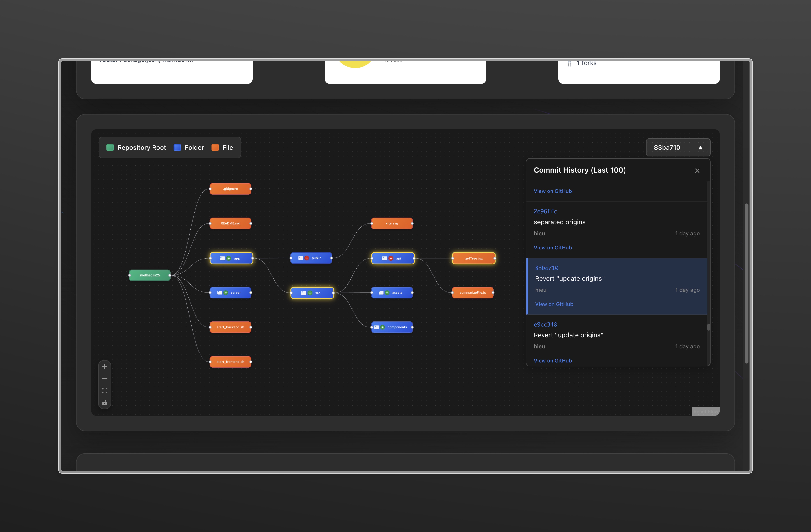Click the green Repository Root legend swatch
Screen dimensions: 811x532
coord(110,147)
